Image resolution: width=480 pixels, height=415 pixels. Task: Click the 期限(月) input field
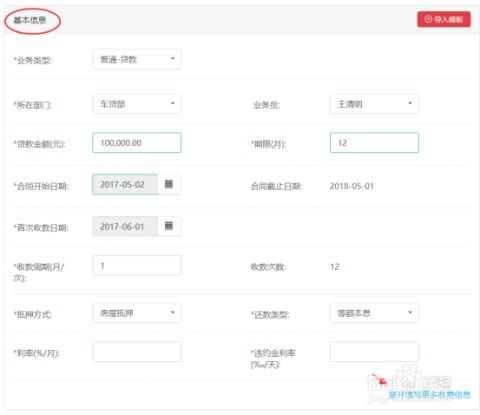[x=374, y=143]
